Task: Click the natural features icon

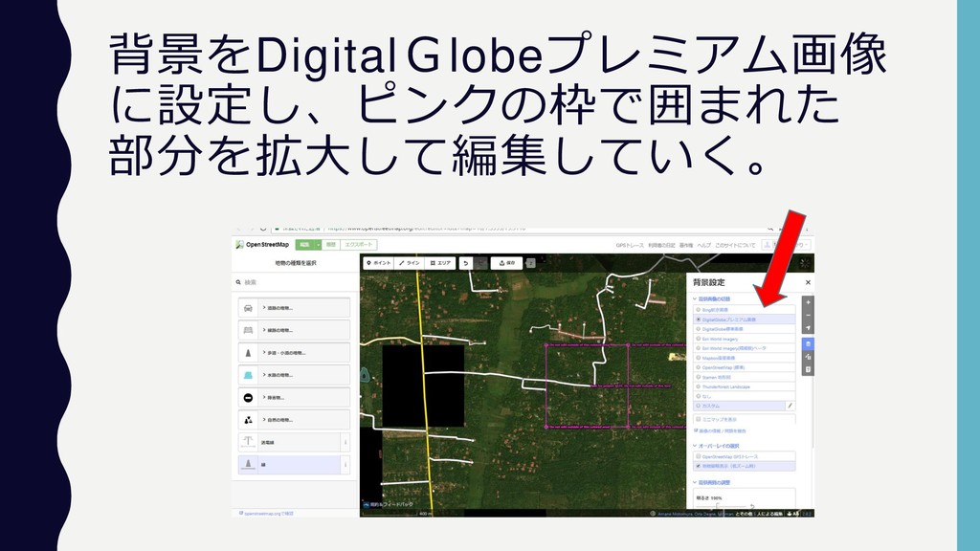Action: [248, 420]
